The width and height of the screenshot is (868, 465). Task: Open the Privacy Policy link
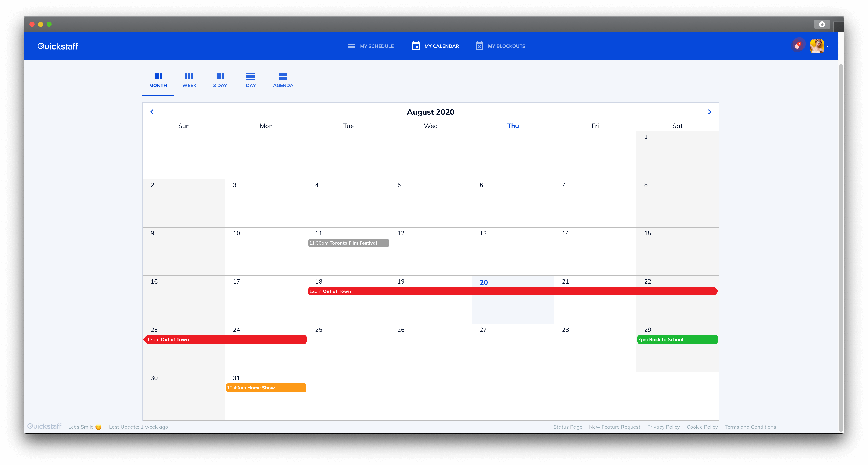[663, 427]
